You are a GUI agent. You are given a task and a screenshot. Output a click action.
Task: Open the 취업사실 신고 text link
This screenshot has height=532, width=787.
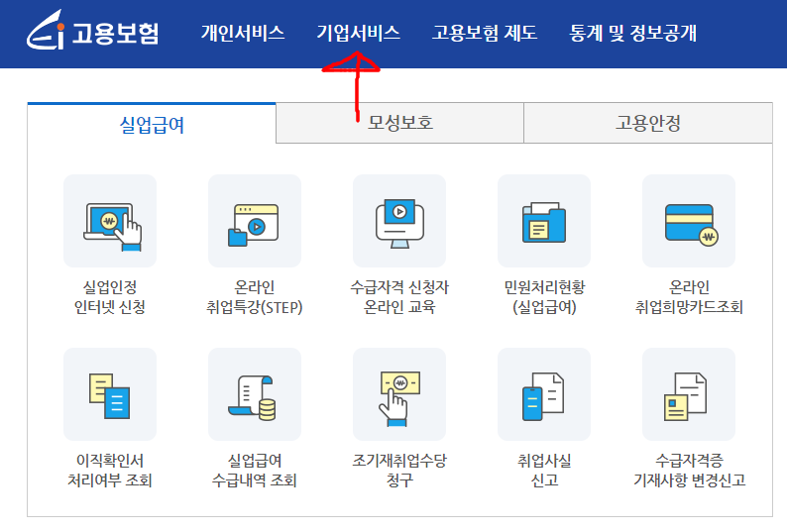tap(544, 470)
